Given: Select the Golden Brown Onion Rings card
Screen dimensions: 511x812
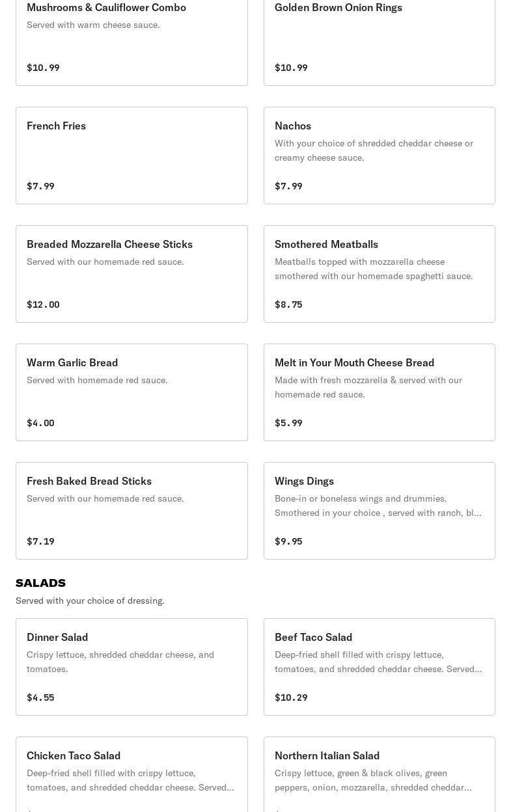Looking at the screenshot, I should click(379, 38).
